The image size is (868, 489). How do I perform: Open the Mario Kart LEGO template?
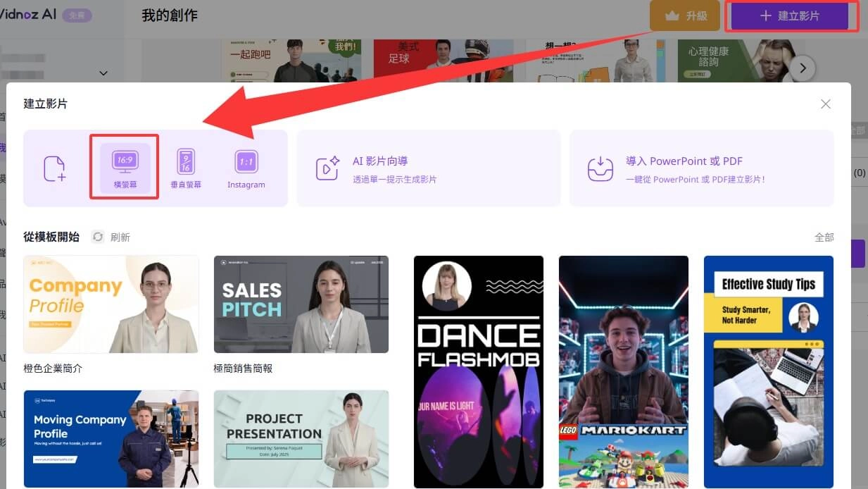[x=623, y=371]
